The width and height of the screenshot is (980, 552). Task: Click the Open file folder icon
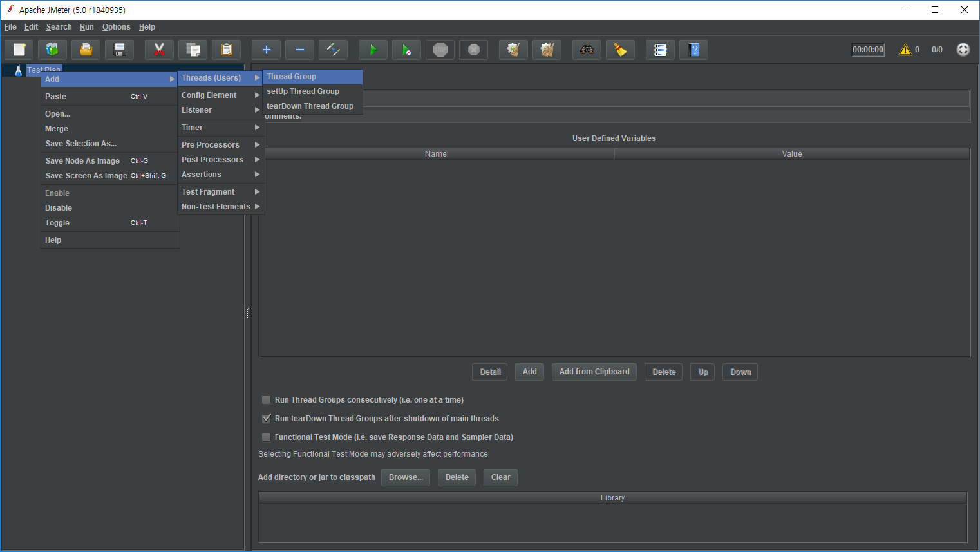coord(86,50)
